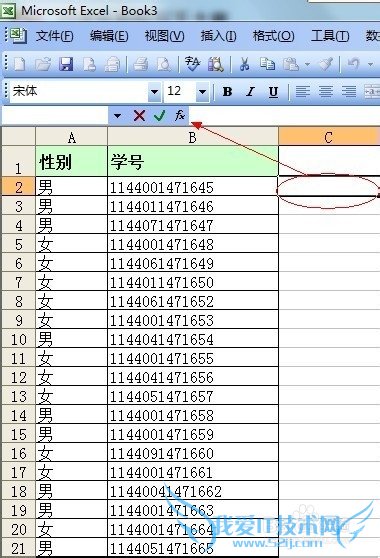380x558 pixels.
Task: Select cell containing 1144041471654
Action: point(192,339)
